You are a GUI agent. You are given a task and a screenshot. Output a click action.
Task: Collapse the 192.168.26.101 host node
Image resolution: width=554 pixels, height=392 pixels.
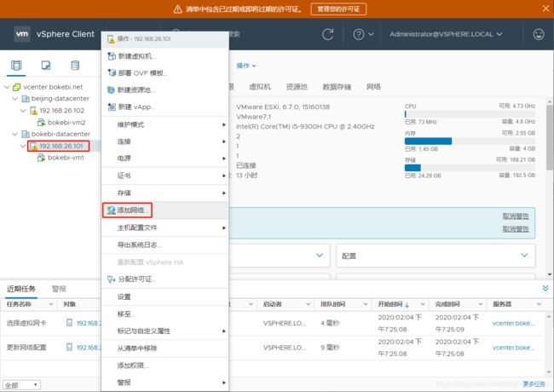(x=23, y=146)
